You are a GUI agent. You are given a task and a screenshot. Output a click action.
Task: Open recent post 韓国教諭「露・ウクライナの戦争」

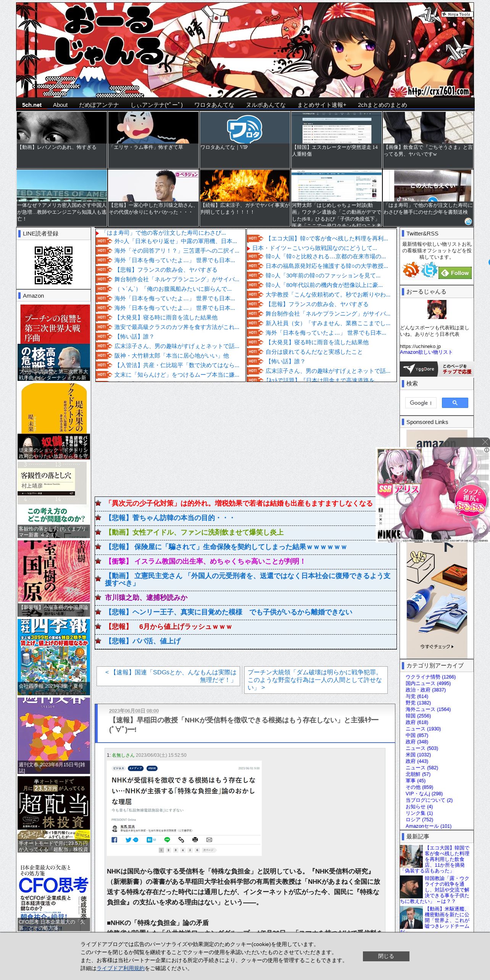pos(435,890)
